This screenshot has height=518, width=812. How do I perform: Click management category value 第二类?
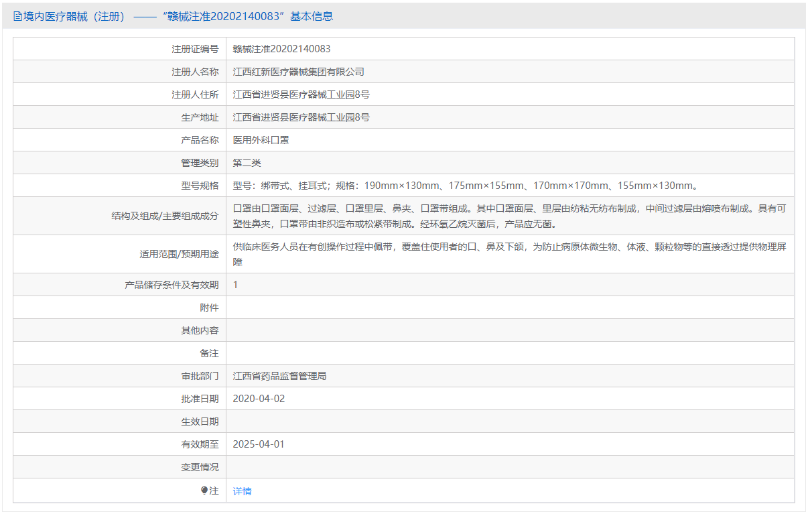click(x=247, y=163)
